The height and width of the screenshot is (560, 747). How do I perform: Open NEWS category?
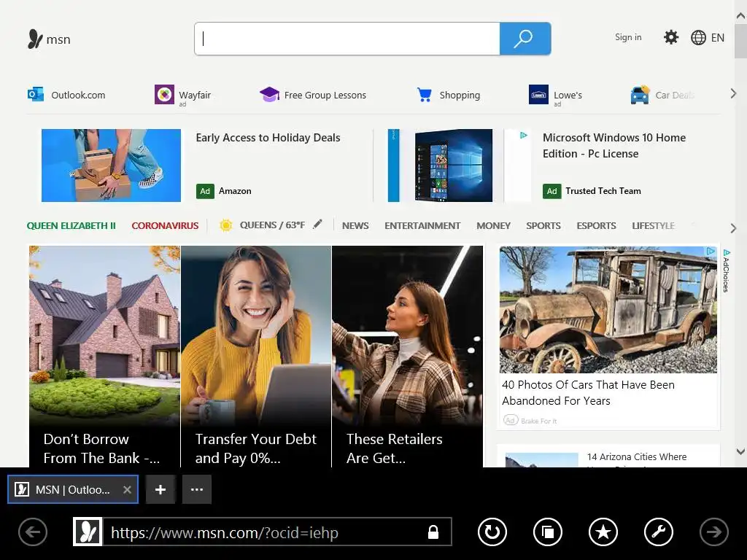pyautogui.click(x=355, y=226)
